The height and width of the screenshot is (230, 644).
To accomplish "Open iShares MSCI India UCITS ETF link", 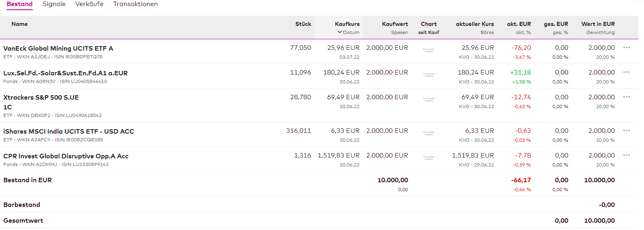I will click(68, 132).
